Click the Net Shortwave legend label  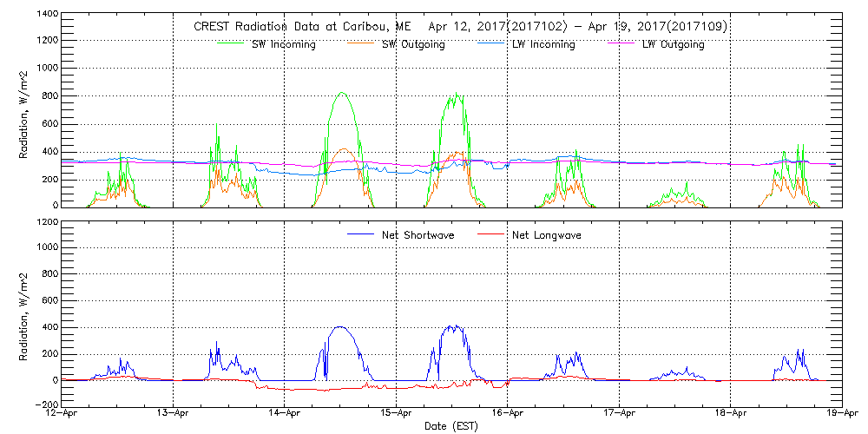click(408, 235)
